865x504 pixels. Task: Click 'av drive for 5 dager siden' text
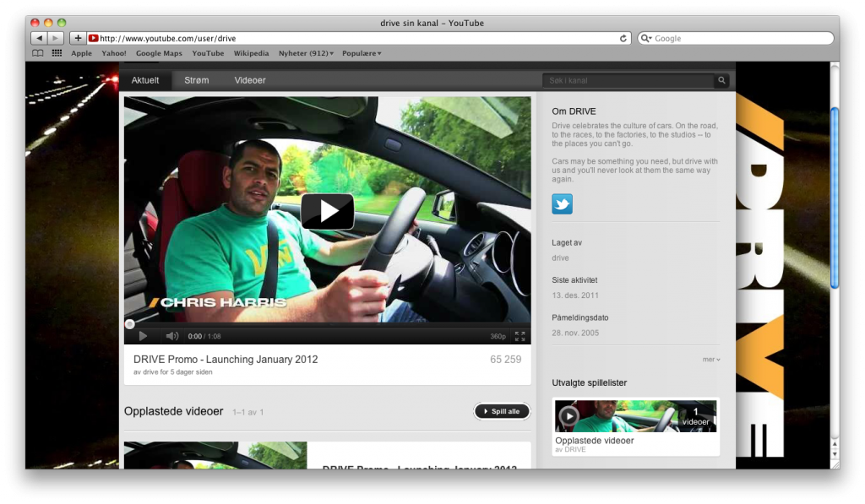coord(172,372)
